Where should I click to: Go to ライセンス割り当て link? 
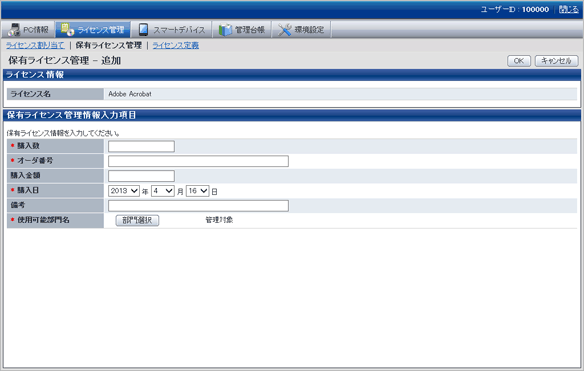[35, 45]
